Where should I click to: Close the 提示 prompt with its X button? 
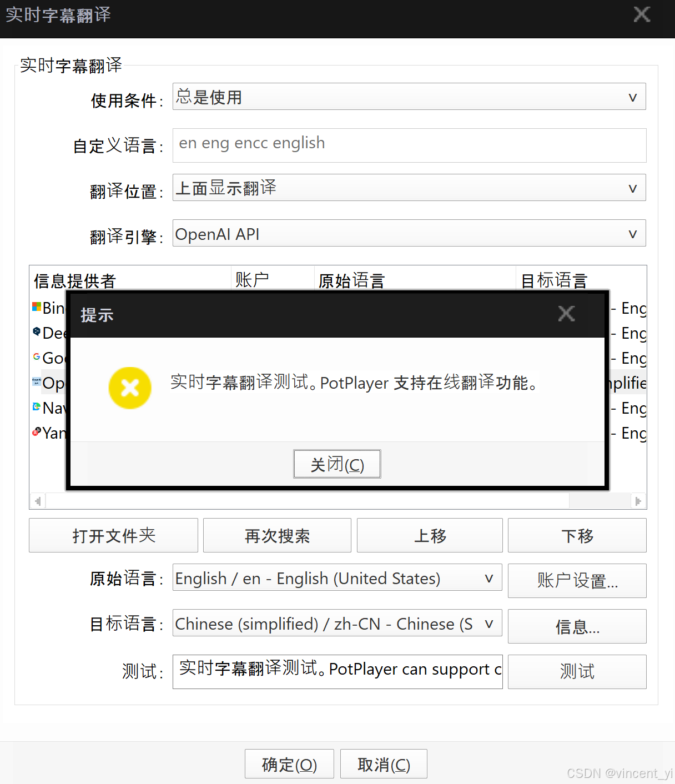566,314
